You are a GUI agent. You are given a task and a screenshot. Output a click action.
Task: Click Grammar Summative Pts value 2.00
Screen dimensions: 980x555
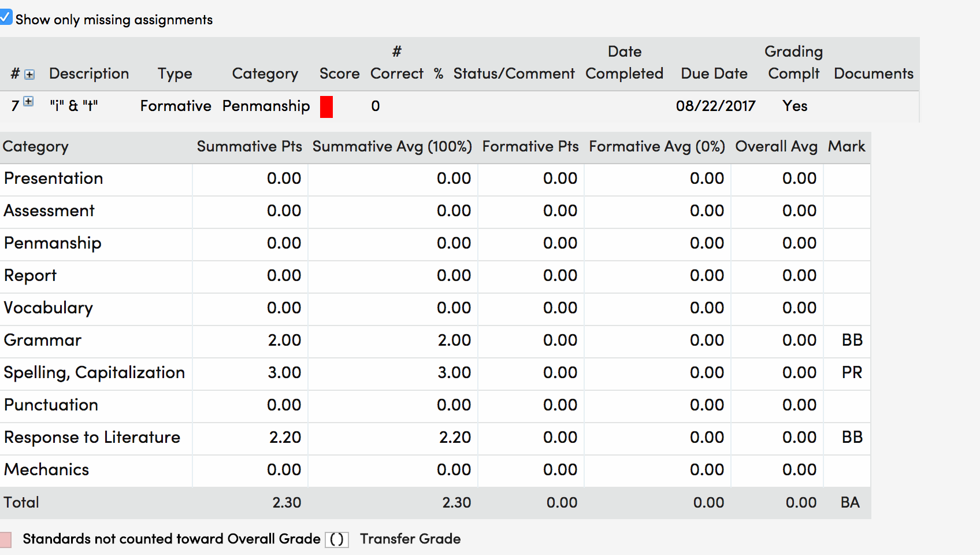click(x=285, y=340)
